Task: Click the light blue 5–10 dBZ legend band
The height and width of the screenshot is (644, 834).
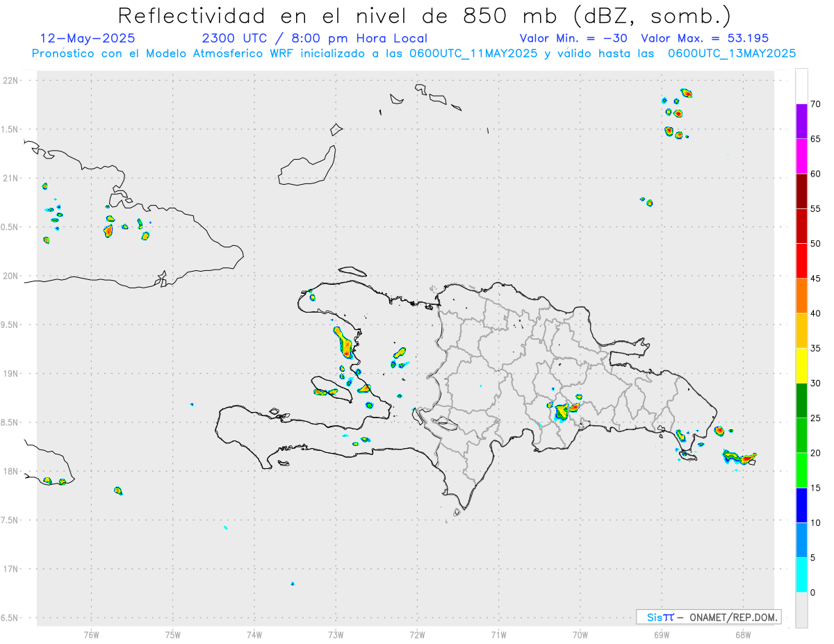Action: click(801, 540)
